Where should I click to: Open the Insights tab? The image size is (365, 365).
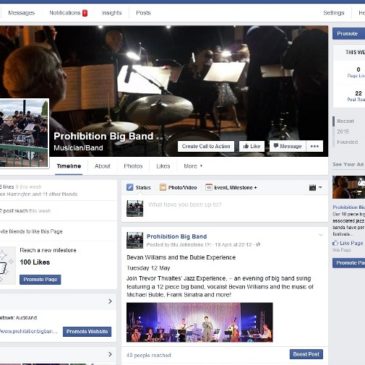coord(112,13)
